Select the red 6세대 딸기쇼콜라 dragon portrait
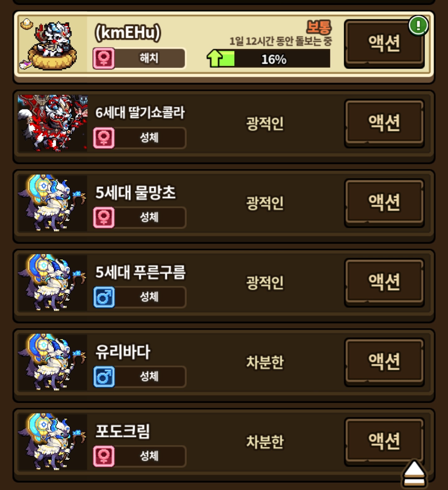 [x=53, y=123]
